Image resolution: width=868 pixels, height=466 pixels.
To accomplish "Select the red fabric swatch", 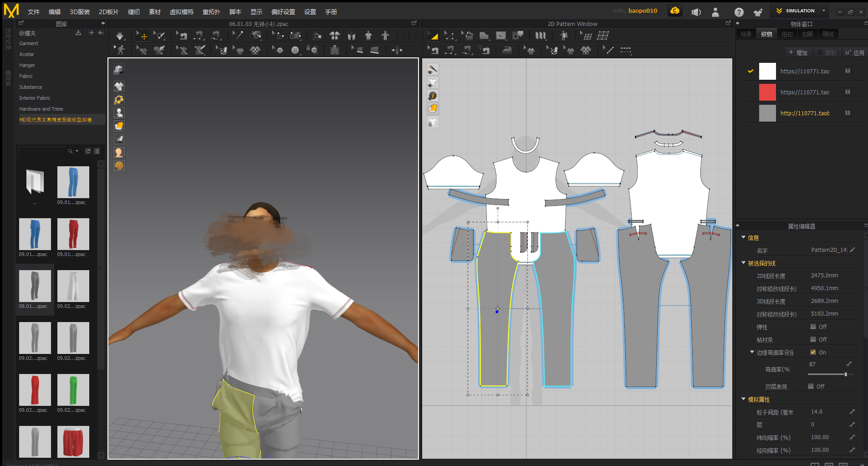I will coord(767,92).
